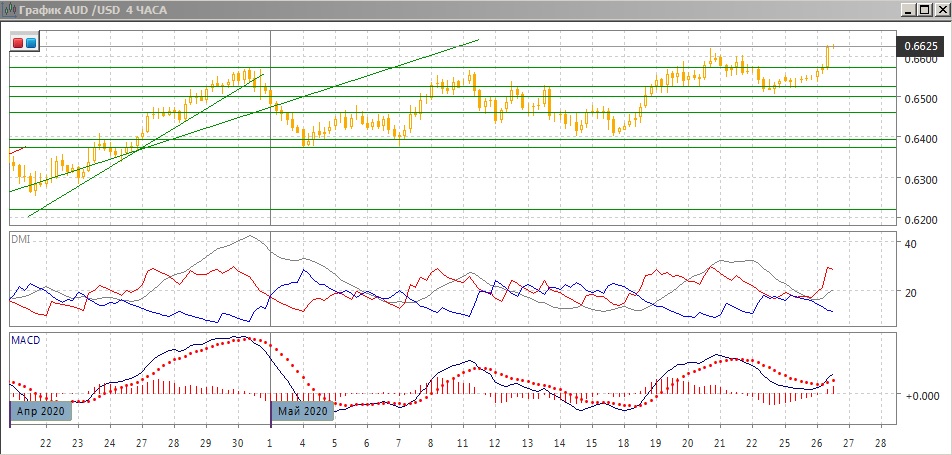Image resolution: width=952 pixels, height=455 pixels.
Task: Click the 0.6600 price axis level
Action: (919, 60)
